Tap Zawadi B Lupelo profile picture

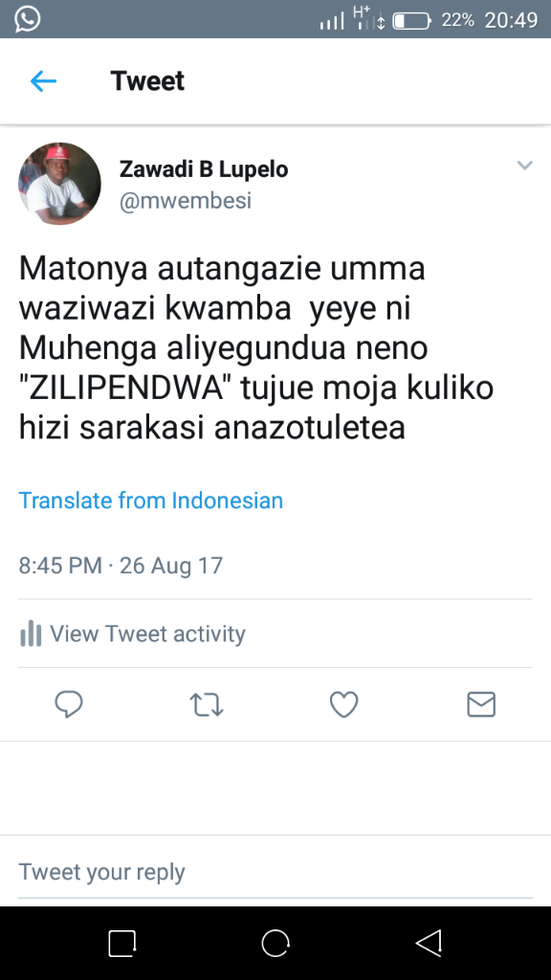pyautogui.click(x=59, y=184)
